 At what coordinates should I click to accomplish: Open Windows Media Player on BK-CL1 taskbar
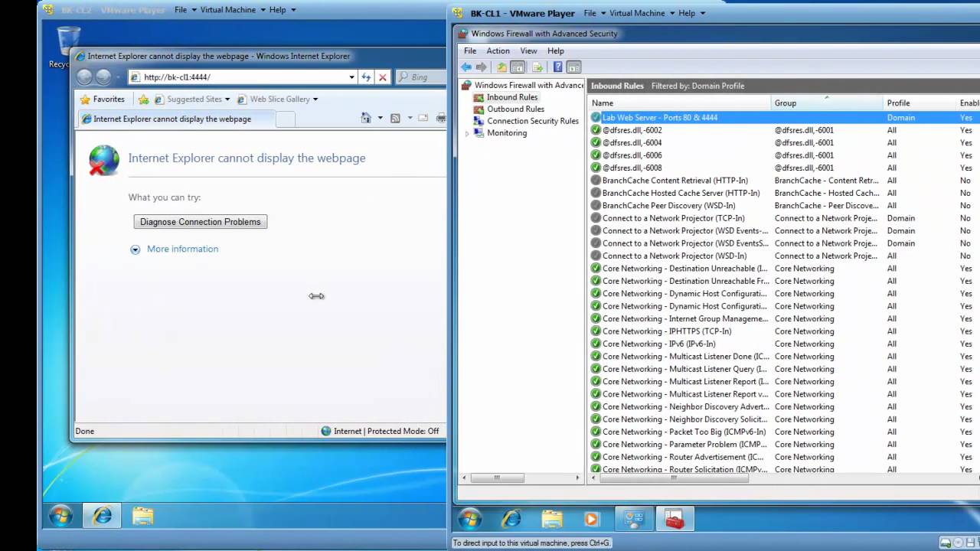[592, 519]
